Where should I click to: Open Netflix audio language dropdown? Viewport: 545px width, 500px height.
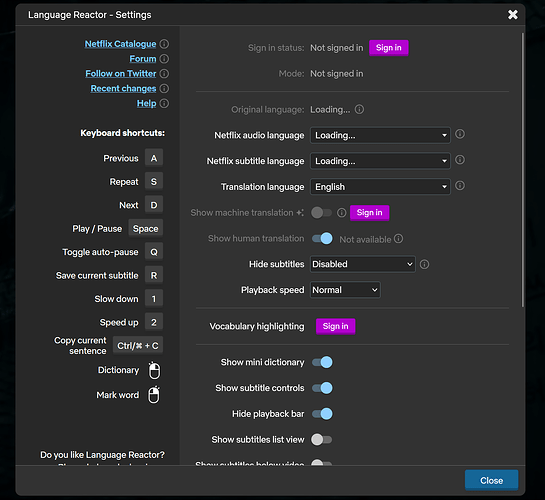380,135
